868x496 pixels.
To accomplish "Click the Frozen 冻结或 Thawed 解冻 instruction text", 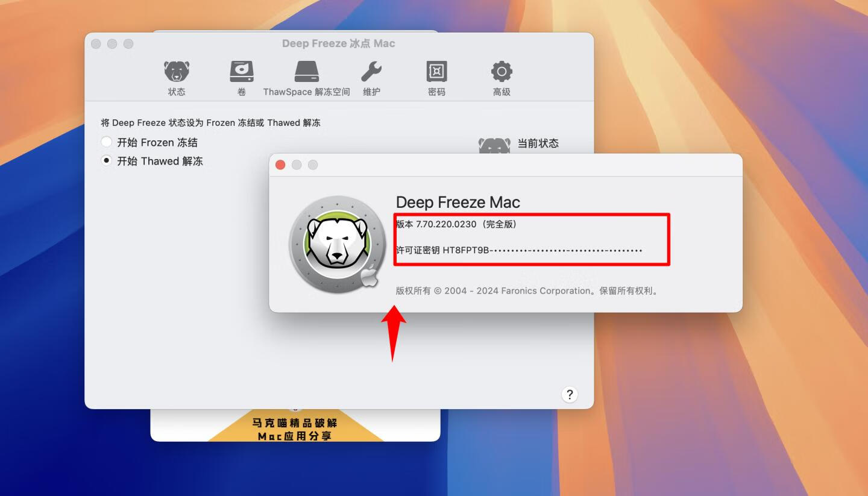I will [x=210, y=122].
